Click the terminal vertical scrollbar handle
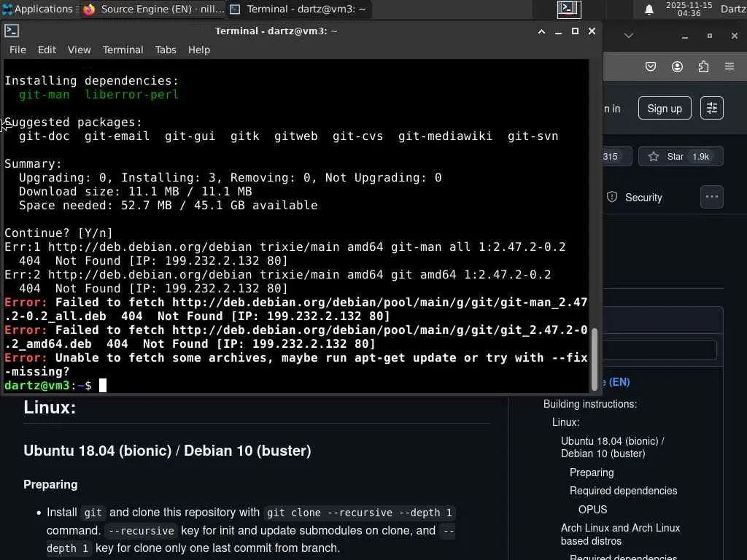The height and width of the screenshot is (560, 747). click(x=594, y=359)
